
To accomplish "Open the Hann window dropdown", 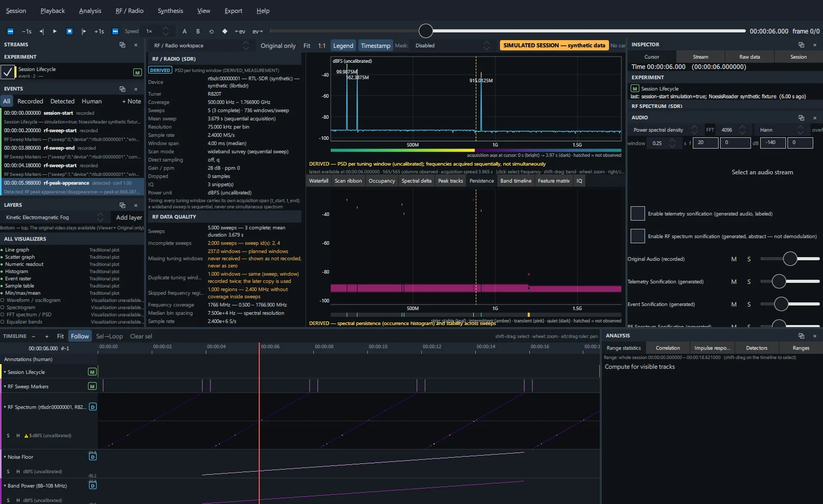I will pos(781,130).
